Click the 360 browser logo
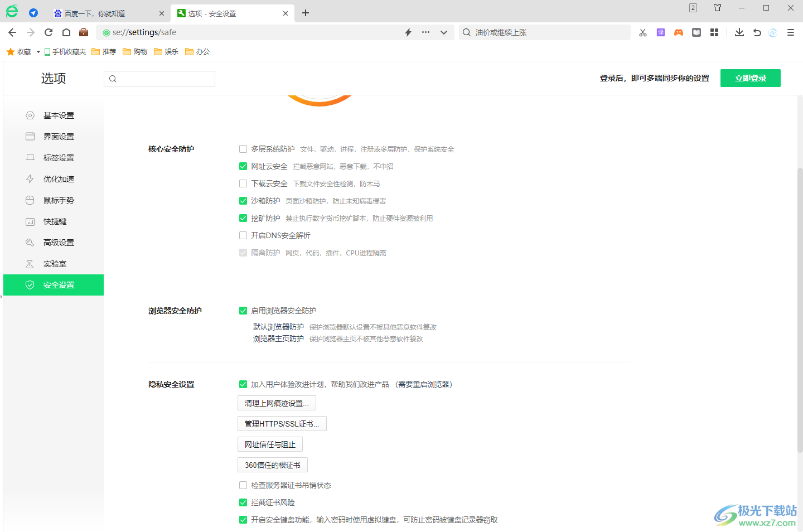 point(12,11)
